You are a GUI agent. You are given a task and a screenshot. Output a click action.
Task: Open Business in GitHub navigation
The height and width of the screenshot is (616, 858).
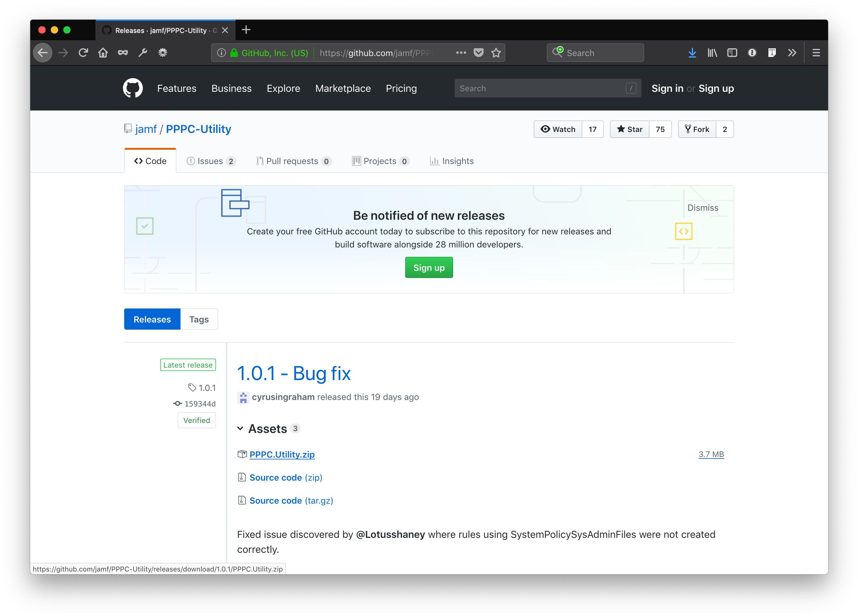(232, 88)
